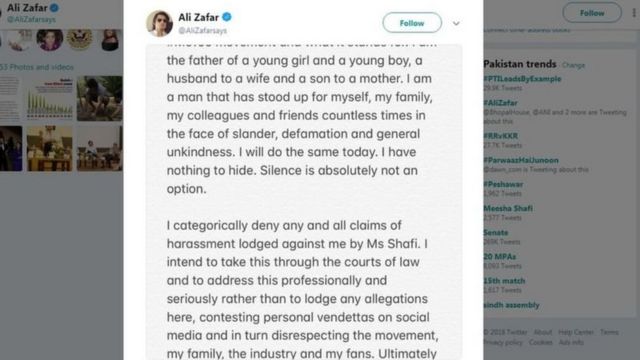Open the Senate trend
Image resolution: width=640 pixels, height=360 pixels.
(x=496, y=232)
